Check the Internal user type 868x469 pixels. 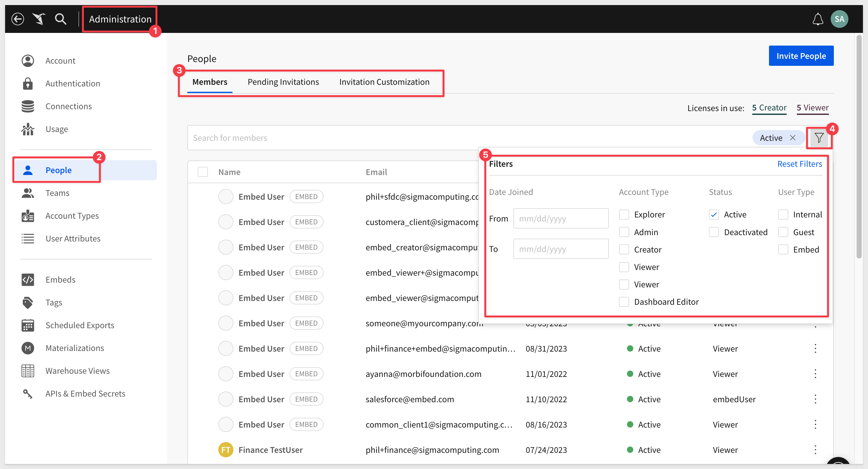783,215
